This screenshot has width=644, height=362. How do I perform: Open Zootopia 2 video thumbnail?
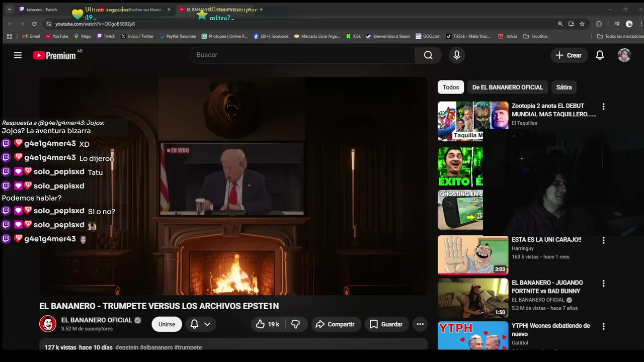[x=473, y=121]
